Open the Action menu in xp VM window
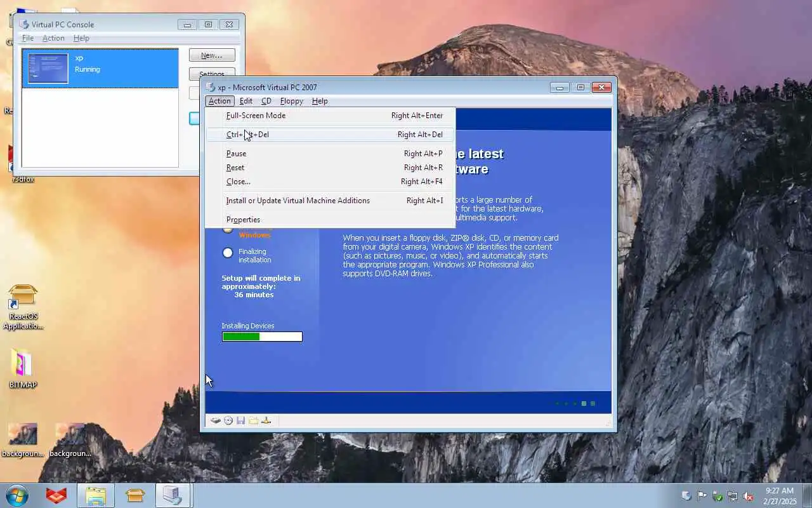Viewport: 812px width, 508px height. pos(219,101)
